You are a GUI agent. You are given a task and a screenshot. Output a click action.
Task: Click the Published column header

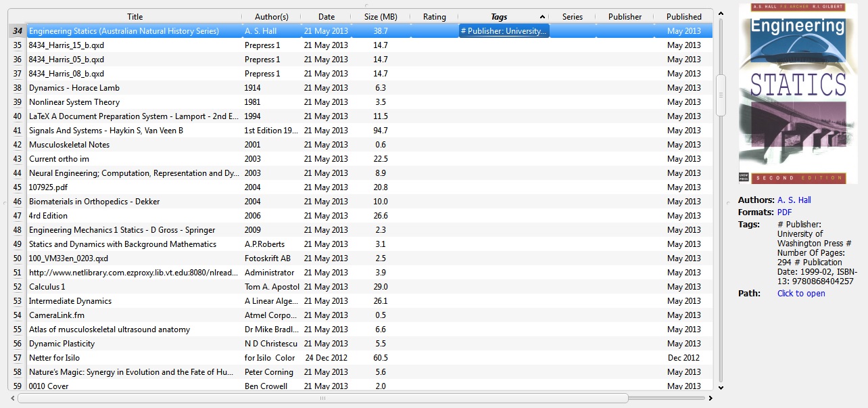(x=683, y=17)
